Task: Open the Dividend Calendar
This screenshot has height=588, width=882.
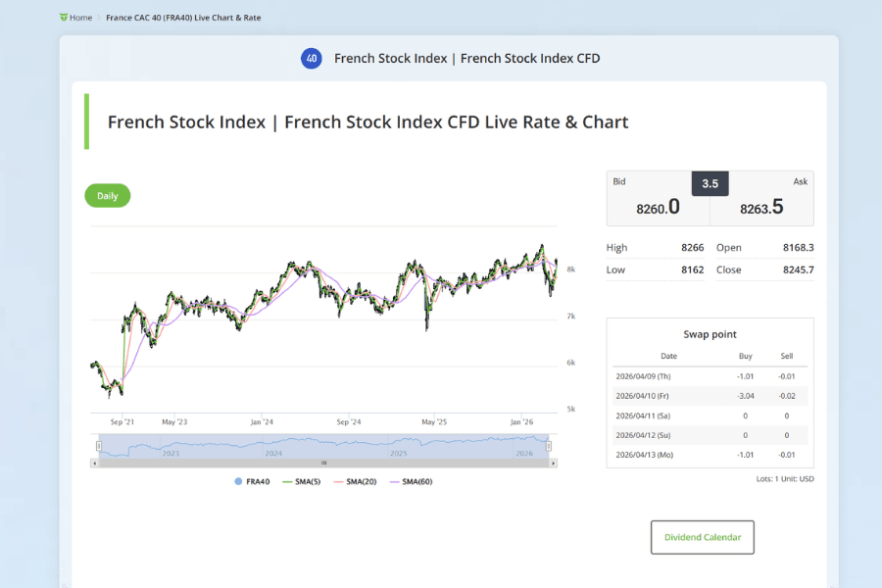Action: [702, 537]
